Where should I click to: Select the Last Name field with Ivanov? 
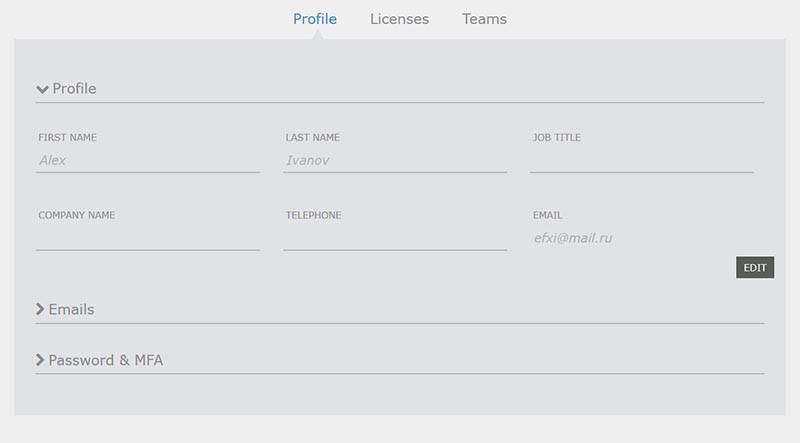395,161
